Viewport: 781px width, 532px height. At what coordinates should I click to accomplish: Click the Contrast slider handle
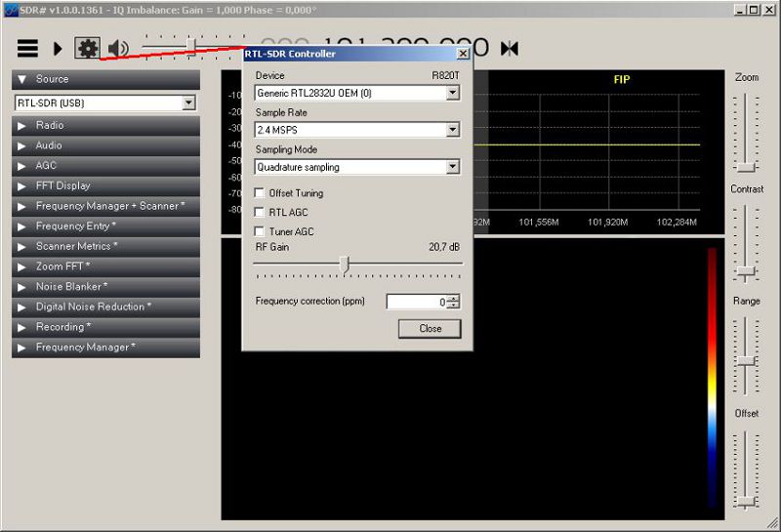(746, 271)
